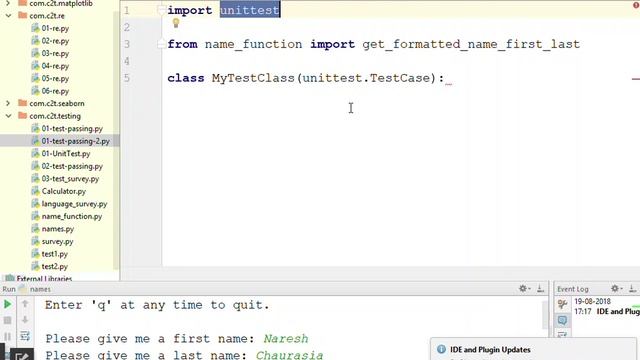This screenshot has height=360, width=640.
Task: Collapse the com.c2t.testing package
Action: (8, 116)
